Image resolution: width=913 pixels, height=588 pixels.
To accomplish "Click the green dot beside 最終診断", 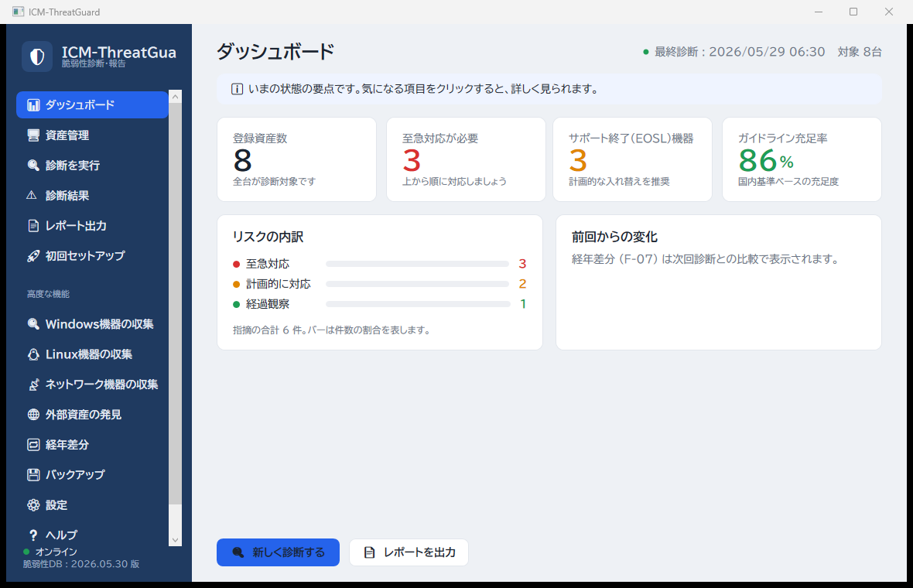I will [x=646, y=52].
